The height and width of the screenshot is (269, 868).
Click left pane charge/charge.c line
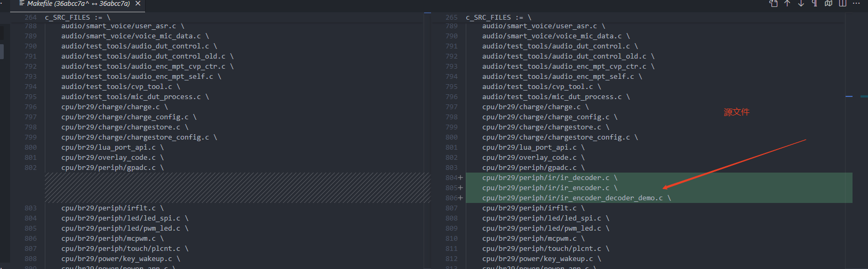115,107
